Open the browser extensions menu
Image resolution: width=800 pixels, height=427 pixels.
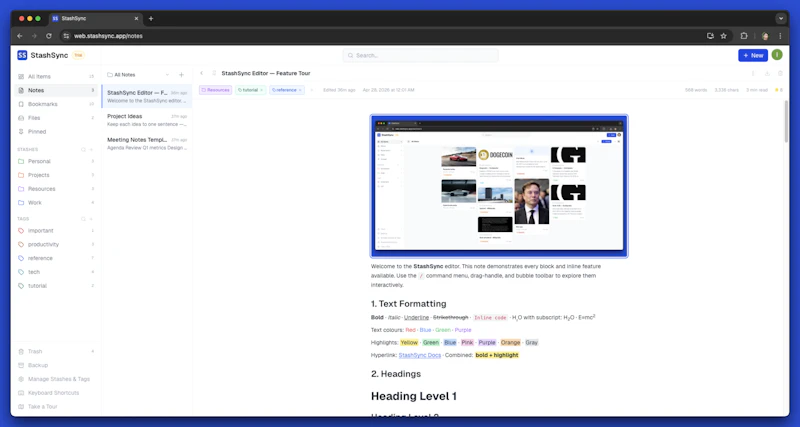[x=743, y=36]
